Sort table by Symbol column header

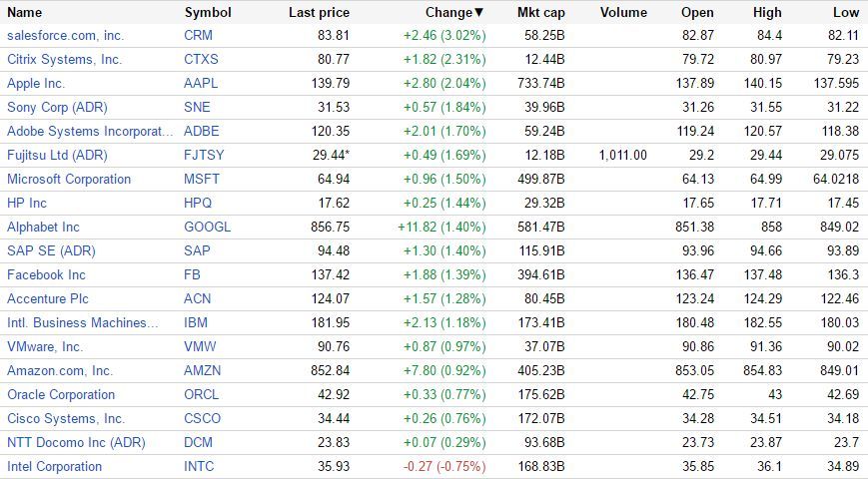tap(208, 13)
